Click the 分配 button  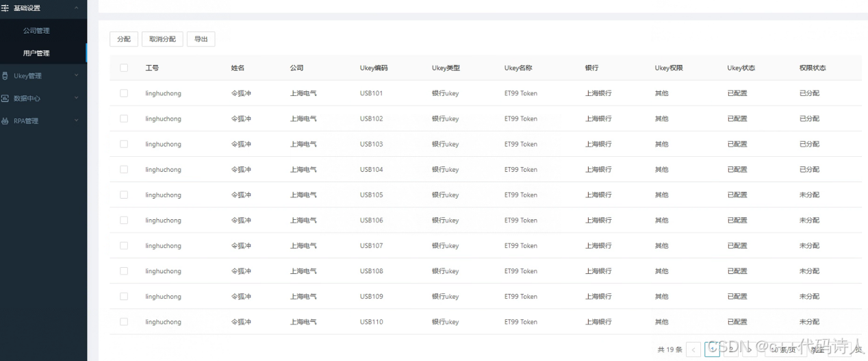point(124,40)
